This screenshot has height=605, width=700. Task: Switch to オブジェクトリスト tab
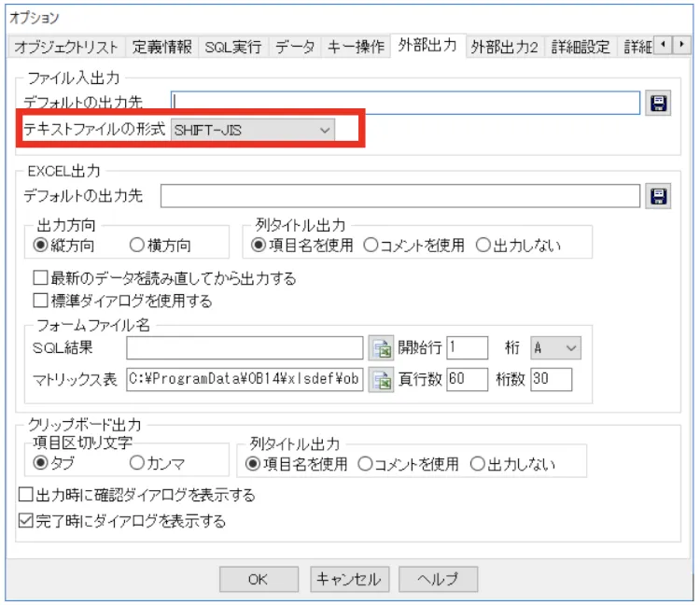[x=66, y=47]
